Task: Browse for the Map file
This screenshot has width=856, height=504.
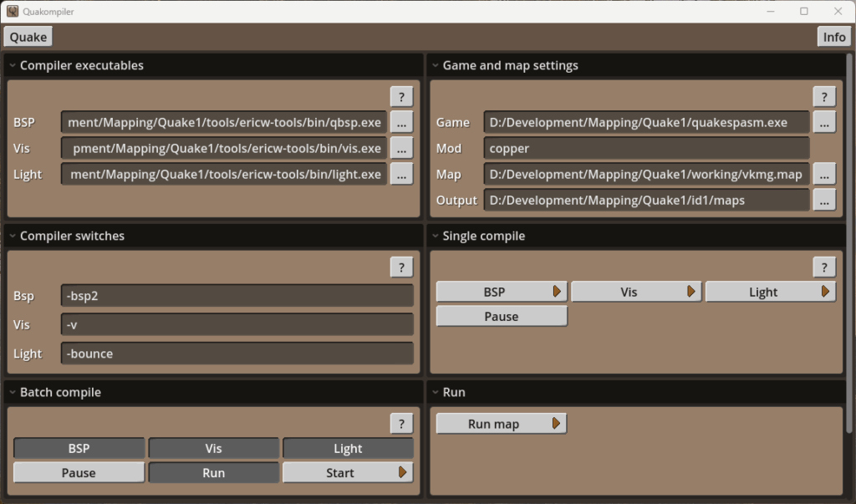Action: pyautogui.click(x=824, y=174)
